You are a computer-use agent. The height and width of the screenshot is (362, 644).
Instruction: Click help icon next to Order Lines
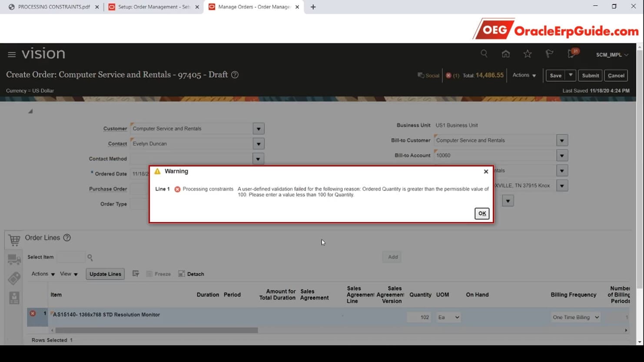coord(67,238)
